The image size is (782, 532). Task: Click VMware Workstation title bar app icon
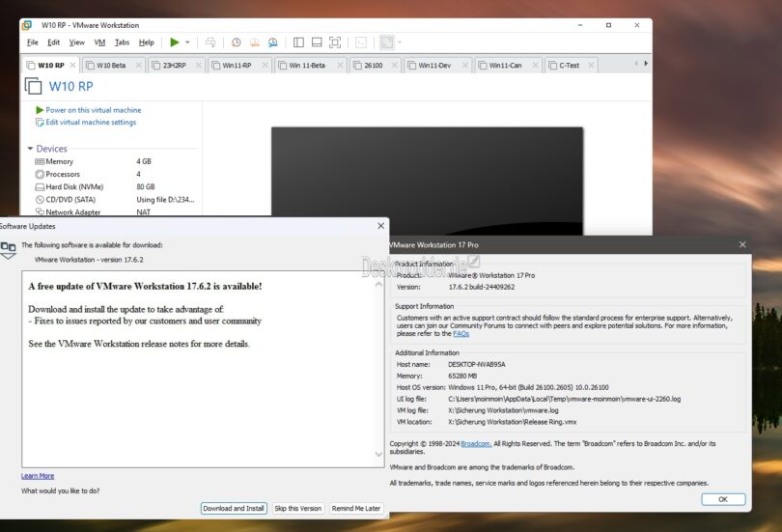27,25
